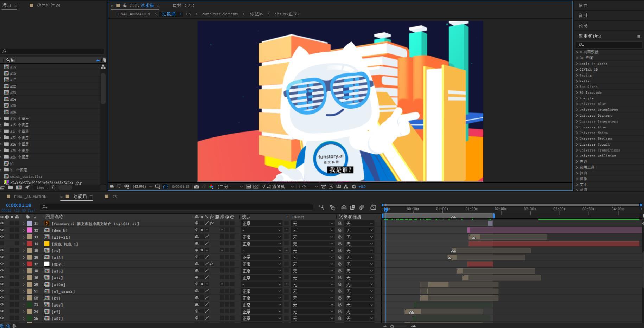Enable draft 3D icon in timeline
The image size is (644, 328).
click(x=332, y=207)
